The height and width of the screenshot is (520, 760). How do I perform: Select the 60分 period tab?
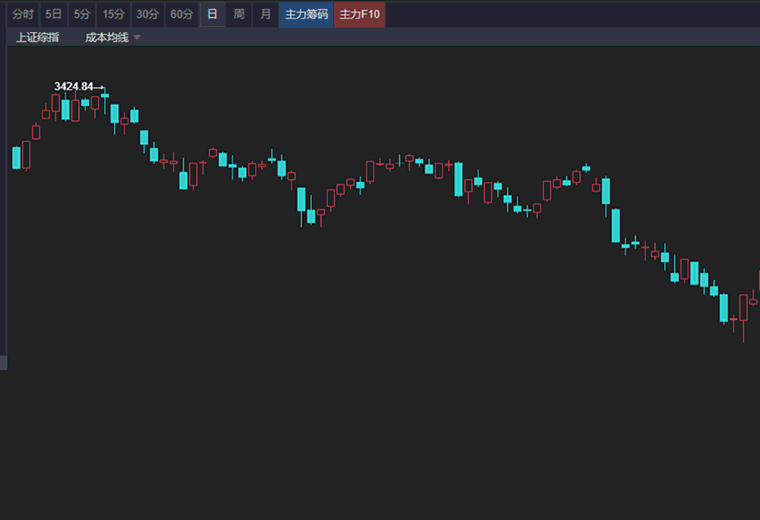click(182, 15)
